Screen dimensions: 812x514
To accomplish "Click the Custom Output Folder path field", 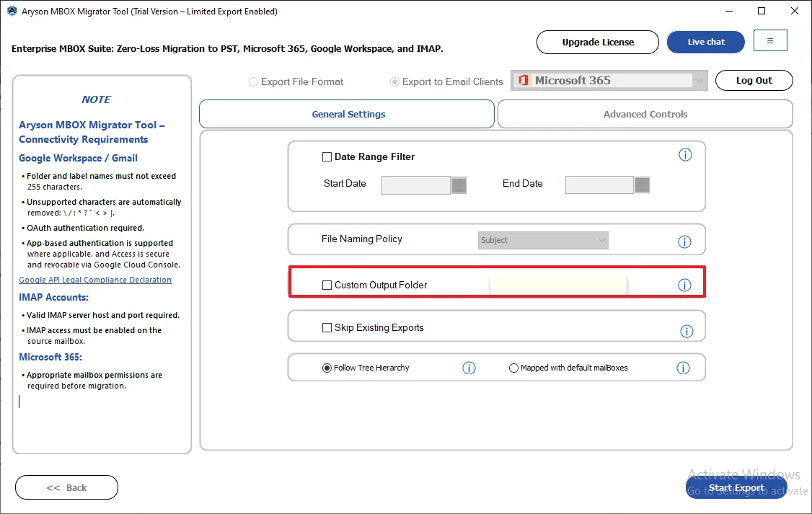I will pos(558,285).
